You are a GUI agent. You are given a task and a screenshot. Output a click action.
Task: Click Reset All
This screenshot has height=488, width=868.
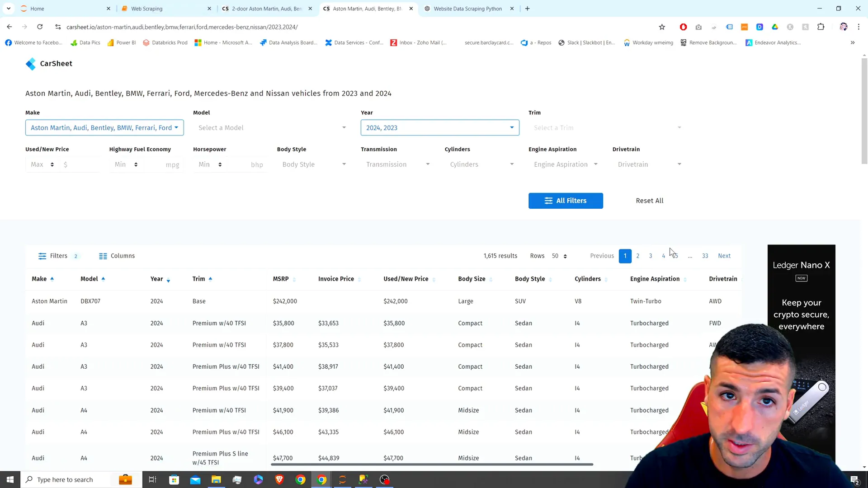(649, 201)
